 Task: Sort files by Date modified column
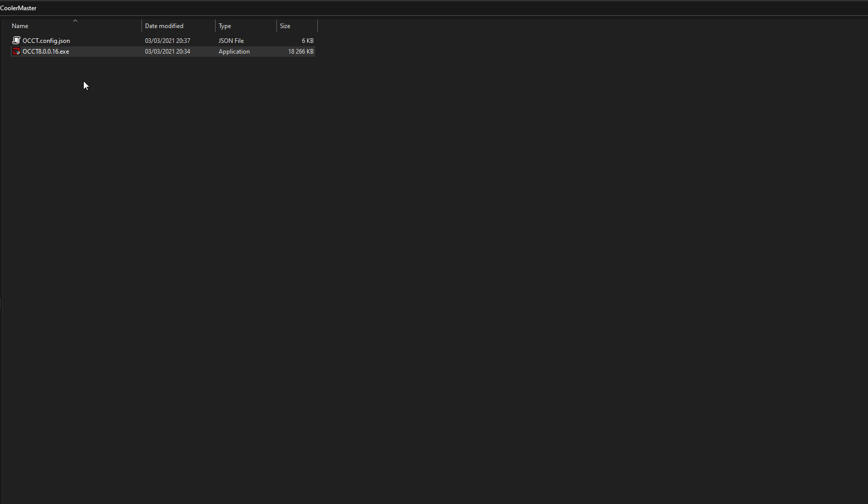pos(164,26)
